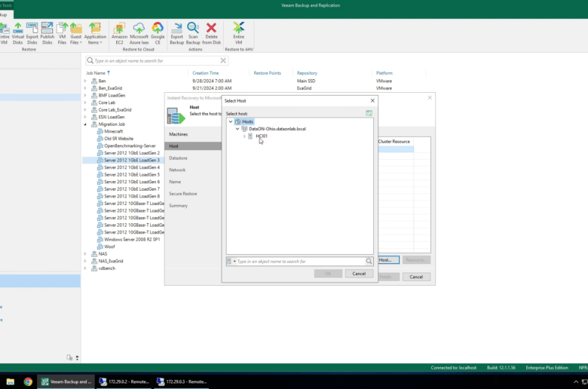Viewport: 588px width, 389px height.
Task: Go to the Summary wizard step
Action: (x=178, y=206)
